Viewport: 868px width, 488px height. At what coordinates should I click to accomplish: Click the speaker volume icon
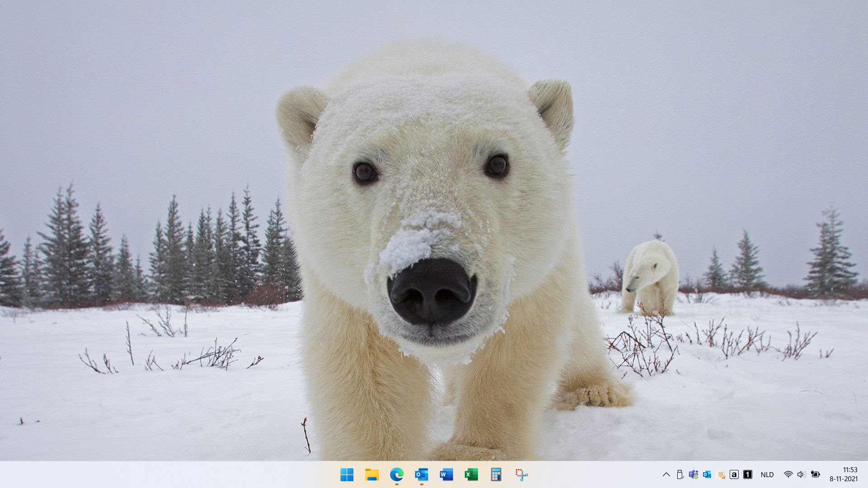coord(801,474)
